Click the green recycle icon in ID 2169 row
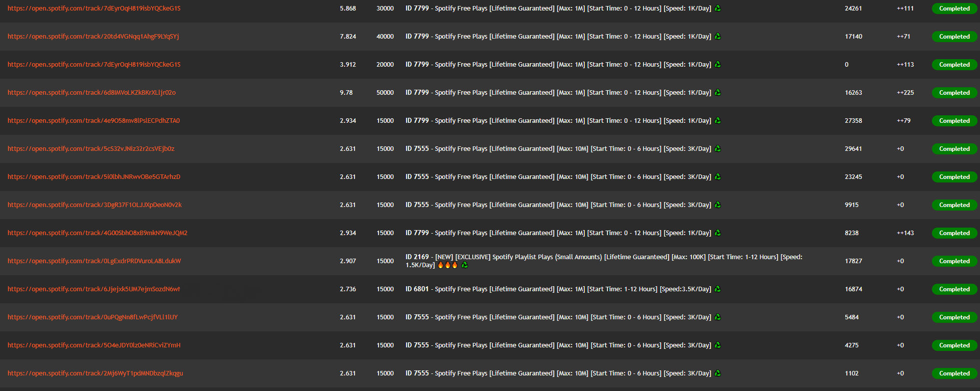The image size is (980, 391). [465, 265]
